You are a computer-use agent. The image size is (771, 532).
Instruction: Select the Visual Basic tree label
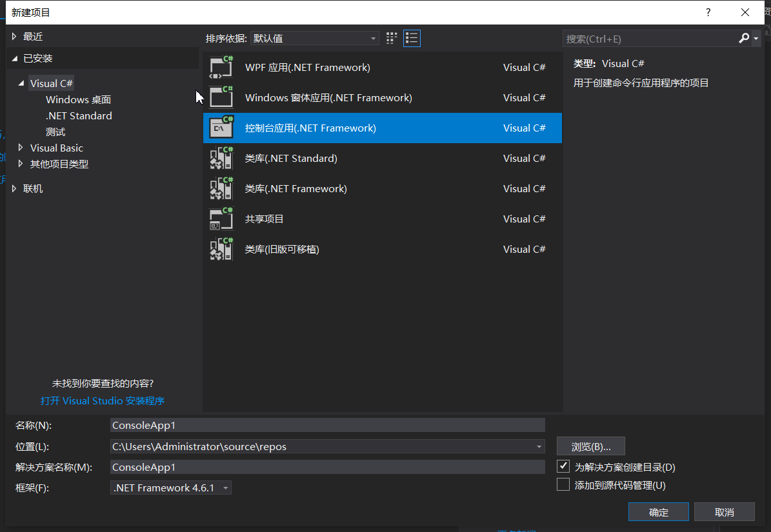pyautogui.click(x=57, y=148)
